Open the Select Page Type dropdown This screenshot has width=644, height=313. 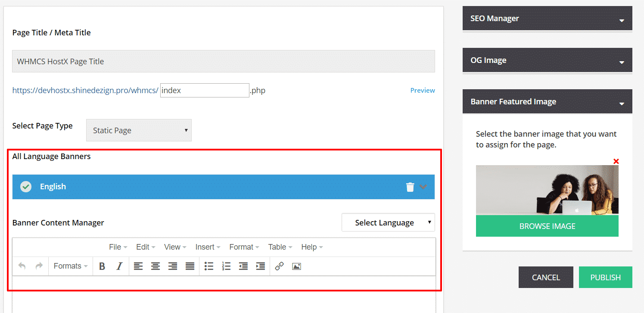[139, 130]
